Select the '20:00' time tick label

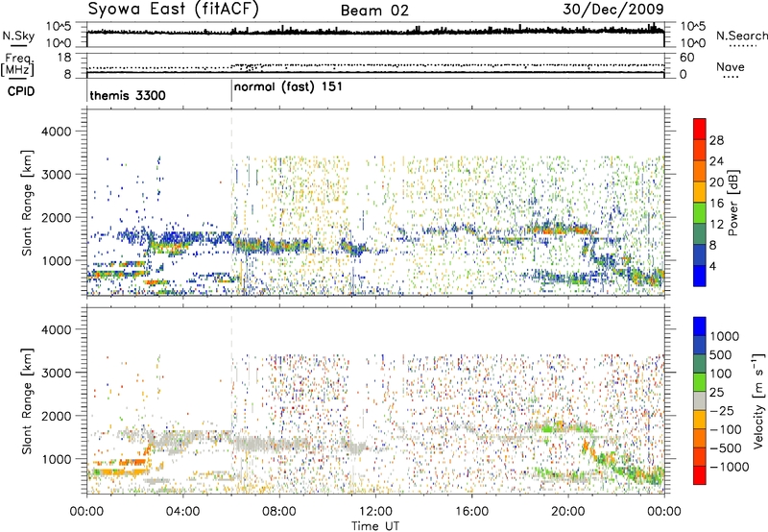click(568, 512)
